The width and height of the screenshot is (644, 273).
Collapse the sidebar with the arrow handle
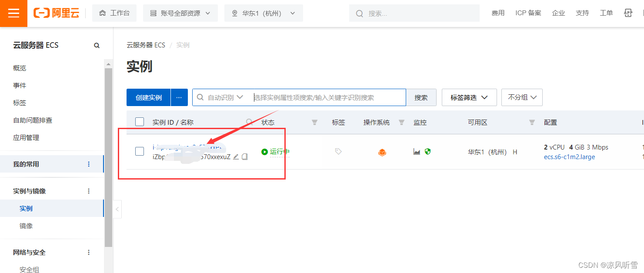click(117, 210)
